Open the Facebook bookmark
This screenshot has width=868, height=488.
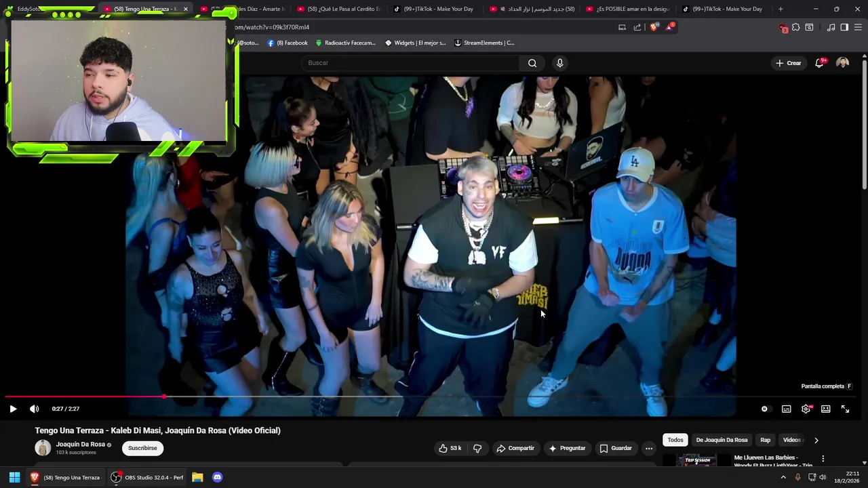[x=288, y=43]
